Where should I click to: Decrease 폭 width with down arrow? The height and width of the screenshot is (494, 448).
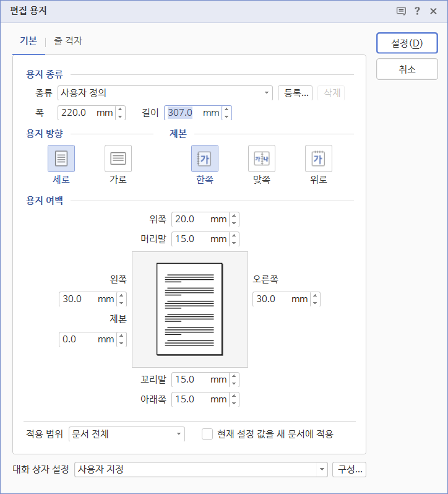coord(120,116)
